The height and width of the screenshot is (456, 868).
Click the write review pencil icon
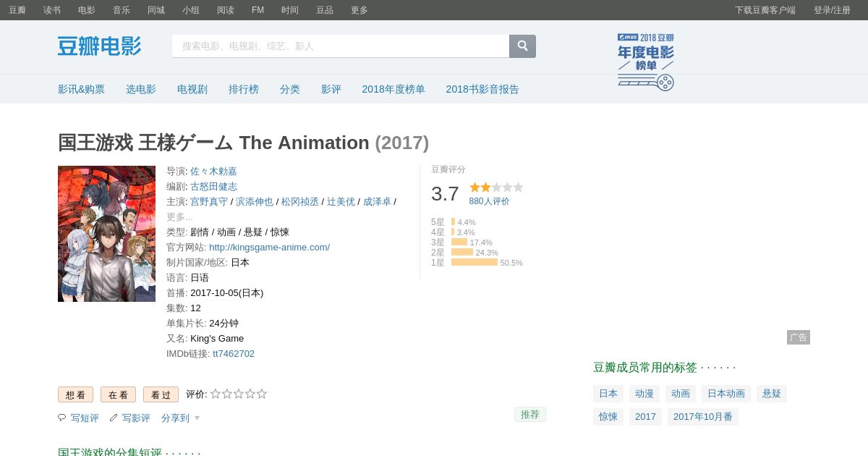(x=114, y=418)
